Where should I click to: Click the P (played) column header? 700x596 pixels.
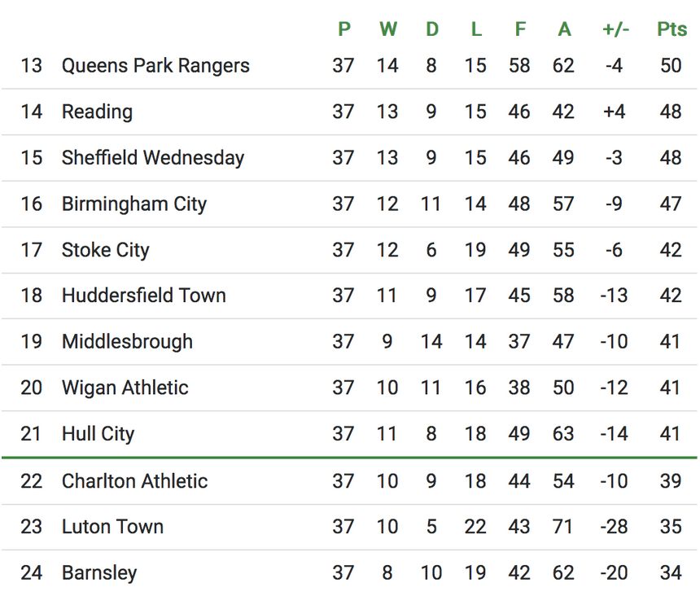tap(343, 29)
